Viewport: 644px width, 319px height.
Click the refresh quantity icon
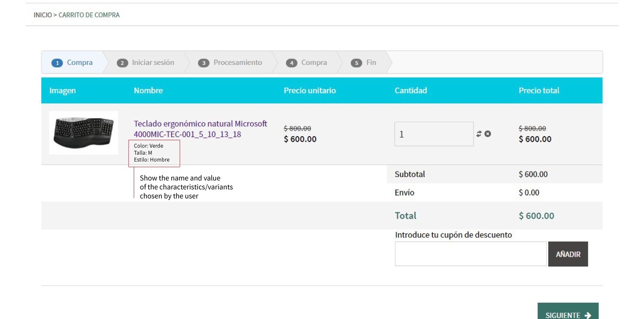[x=479, y=134]
